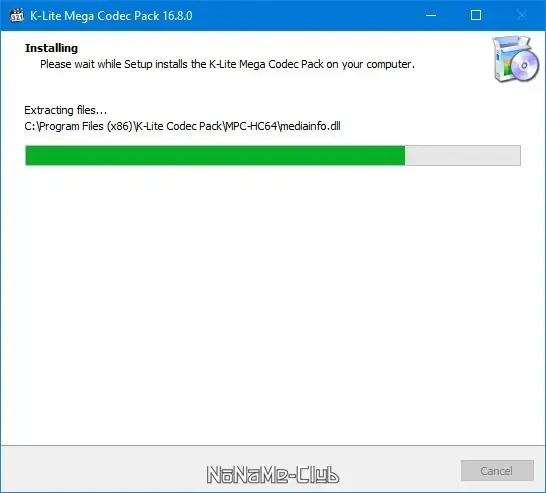546x493 pixels.
Task: Click the disabled Cancel button
Action: coord(497,471)
